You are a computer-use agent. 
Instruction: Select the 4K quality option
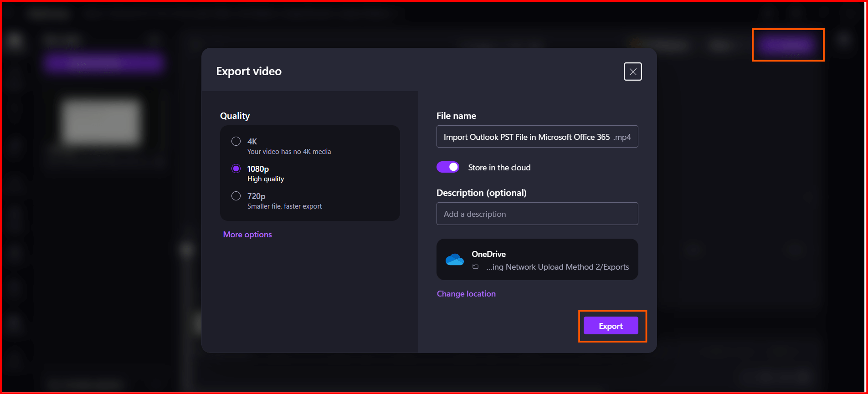(236, 141)
